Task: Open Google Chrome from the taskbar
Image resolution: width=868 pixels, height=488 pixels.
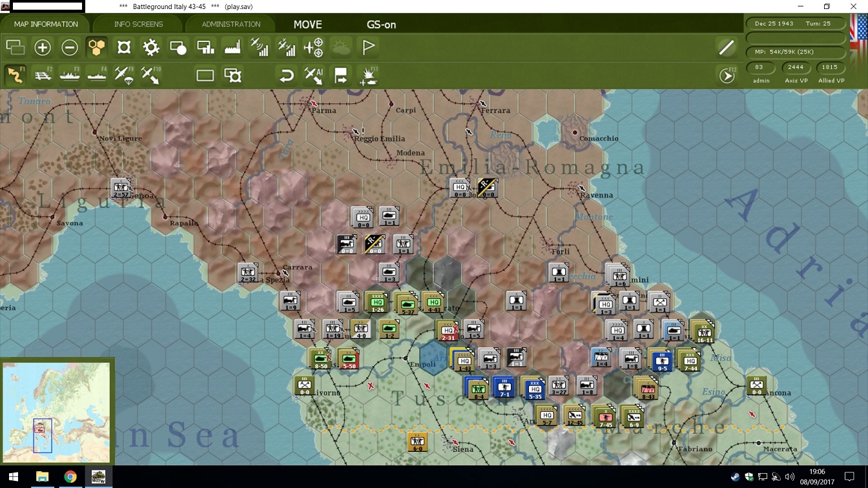Action: click(x=70, y=477)
